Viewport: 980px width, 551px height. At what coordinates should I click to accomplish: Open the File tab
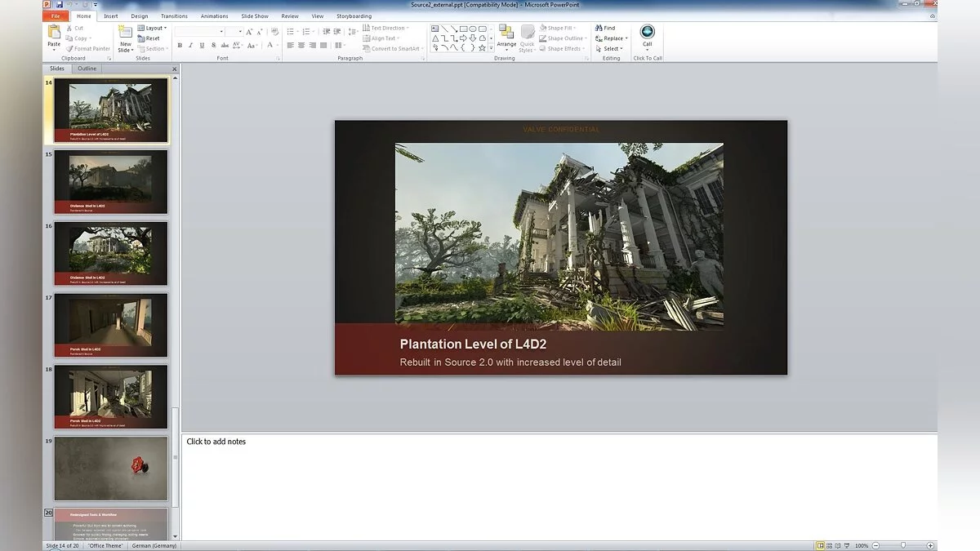pos(56,16)
